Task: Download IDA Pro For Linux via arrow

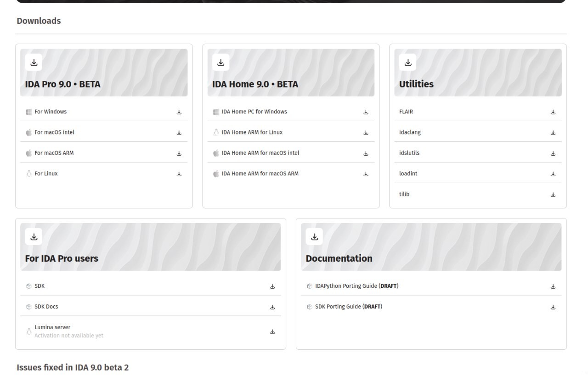Action: pyautogui.click(x=179, y=174)
